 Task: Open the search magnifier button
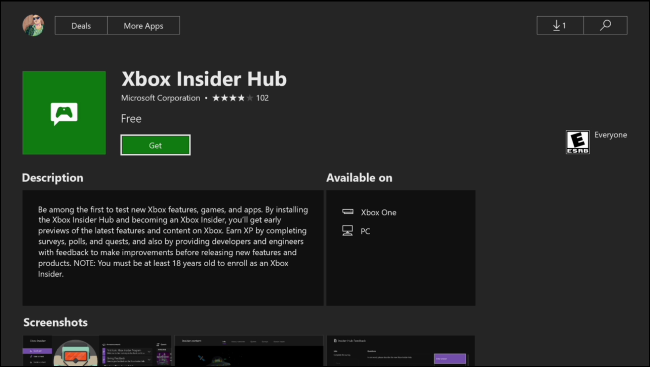(x=605, y=26)
